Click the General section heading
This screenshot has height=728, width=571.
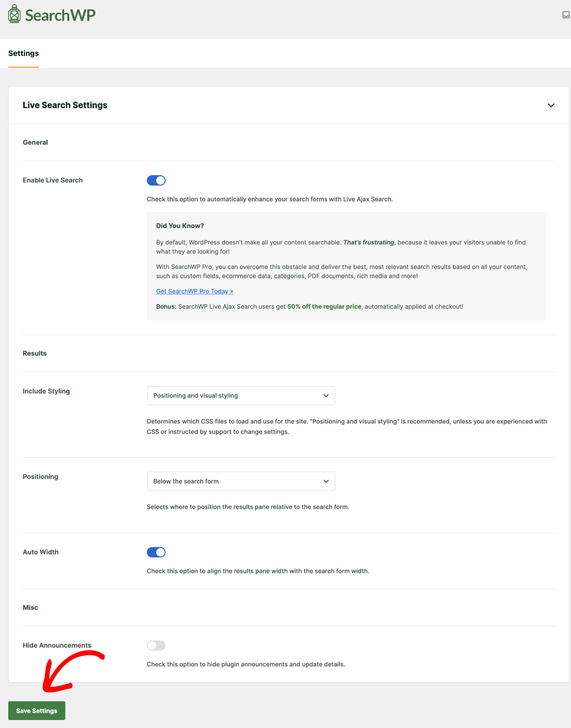coord(35,142)
